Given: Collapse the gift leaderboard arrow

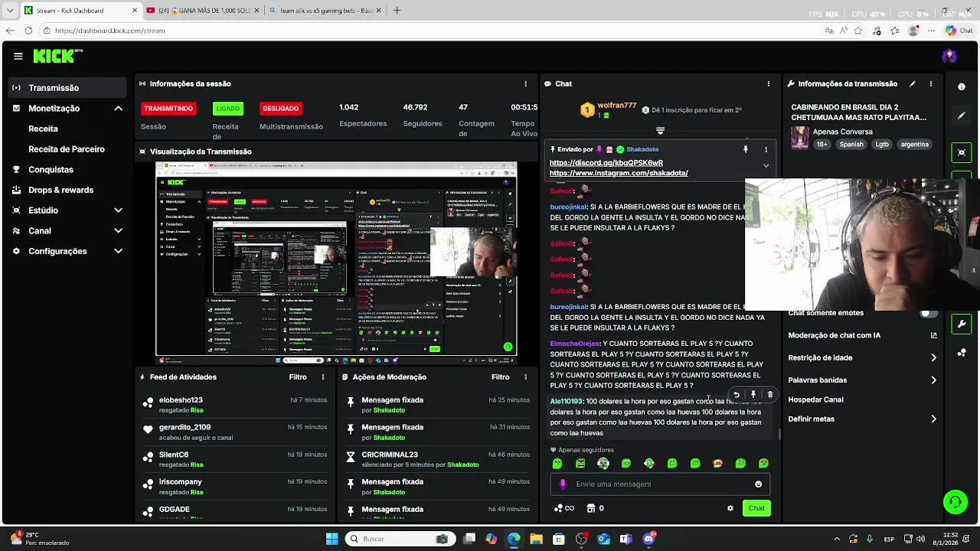Looking at the screenshot, I should (660, 131).
